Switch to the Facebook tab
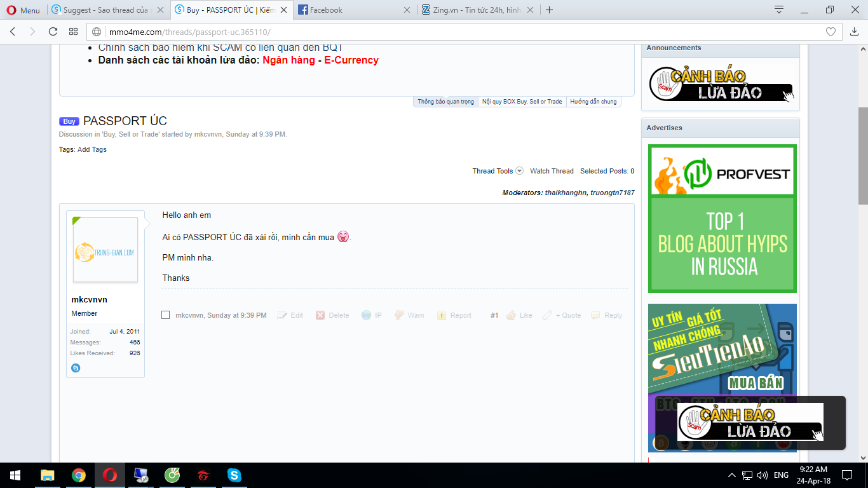Viewport: 868px width, 488px height. click(x=353, y=10)
